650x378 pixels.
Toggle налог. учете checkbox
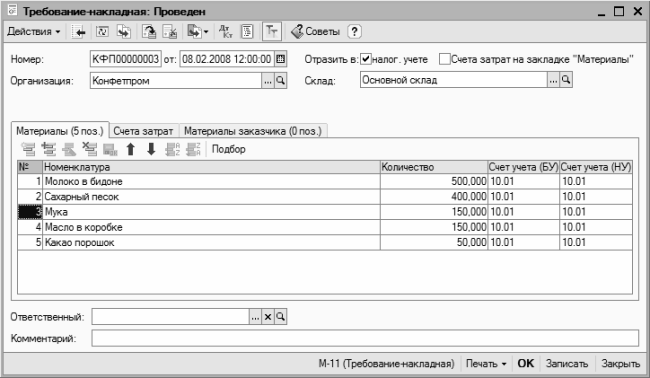pyautogui.click(x=365, y=59)
